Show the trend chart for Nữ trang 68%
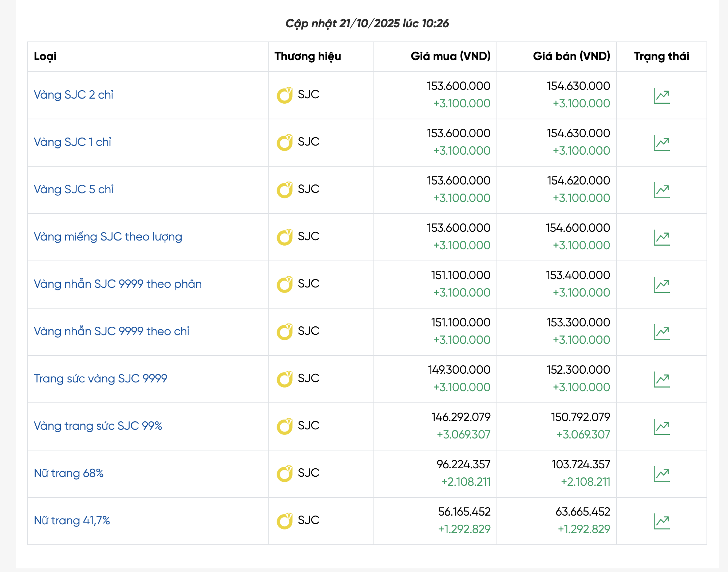 tap(661, 474)
